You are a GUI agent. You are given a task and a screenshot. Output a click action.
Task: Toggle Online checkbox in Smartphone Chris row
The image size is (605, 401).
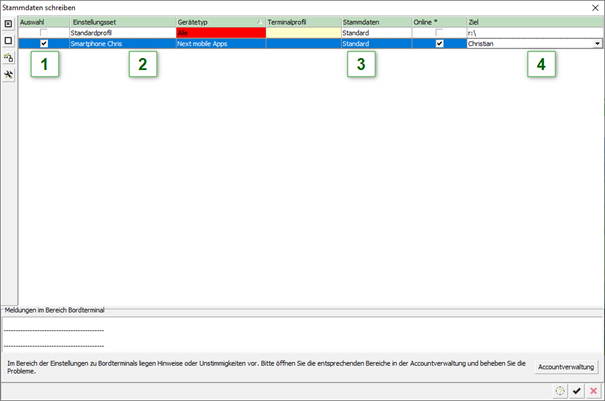pyautogui.click(x=439, y=44)
